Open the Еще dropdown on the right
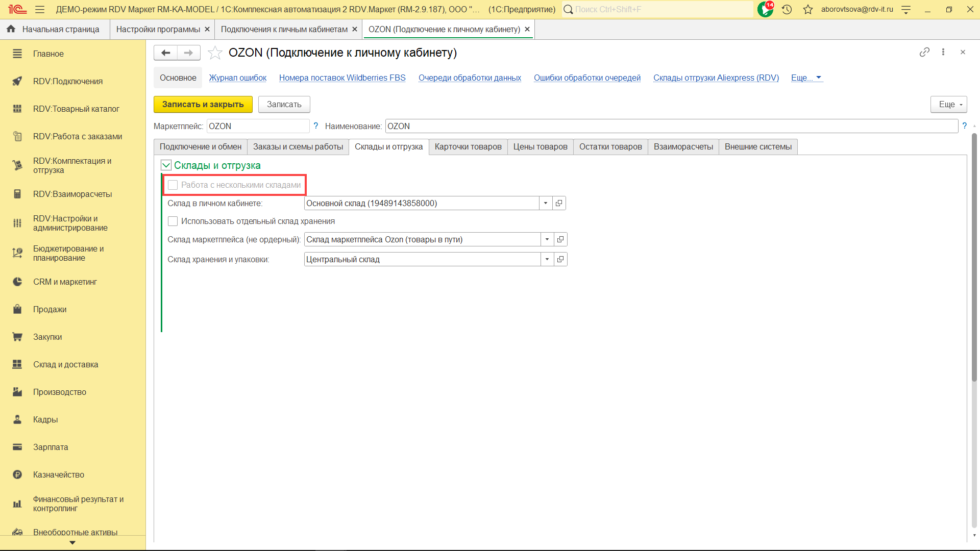 pos(949,104)
